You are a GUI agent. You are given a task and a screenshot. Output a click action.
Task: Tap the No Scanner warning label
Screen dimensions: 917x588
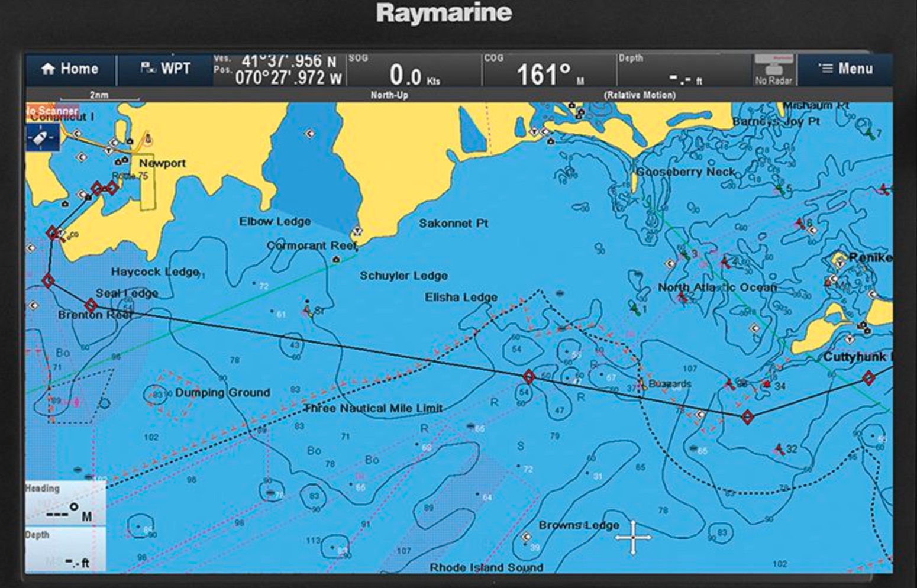[52, 111]
